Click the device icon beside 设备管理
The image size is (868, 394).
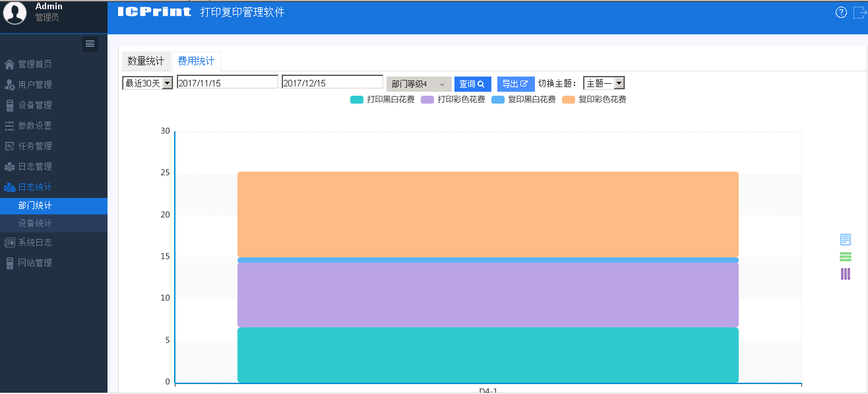coord(9,105)
